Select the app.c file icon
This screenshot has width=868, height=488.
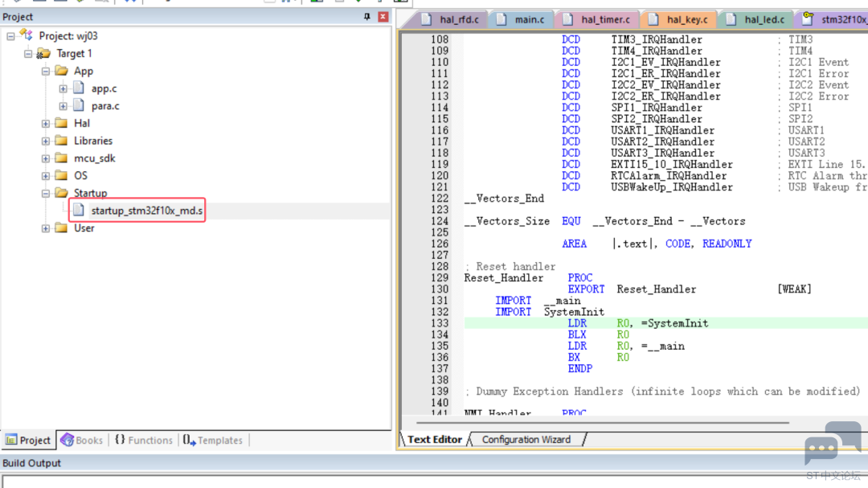coord(79,88)
